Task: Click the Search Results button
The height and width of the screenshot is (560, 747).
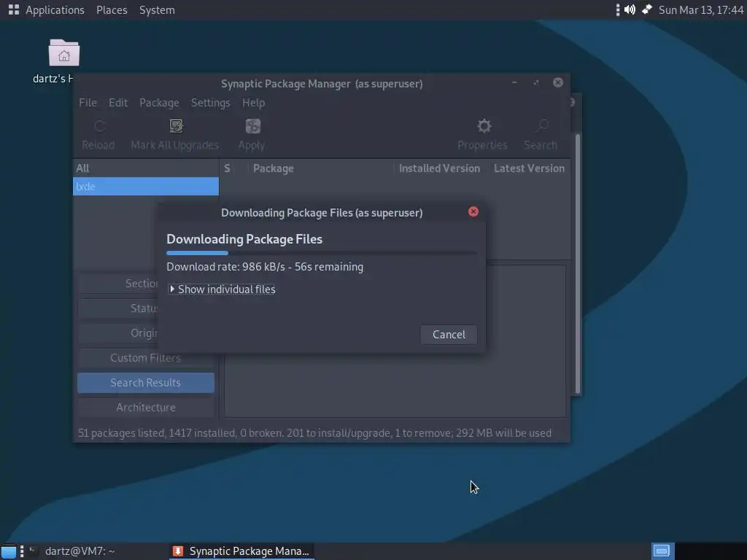Action: [x=146, y=382]
